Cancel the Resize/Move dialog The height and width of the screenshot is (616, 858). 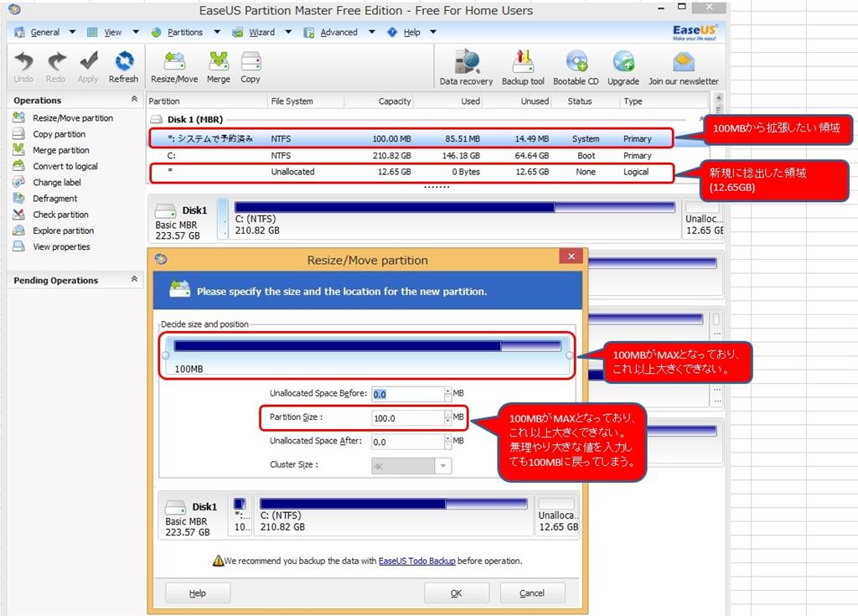pyautogui.click(x=532, y=593)
